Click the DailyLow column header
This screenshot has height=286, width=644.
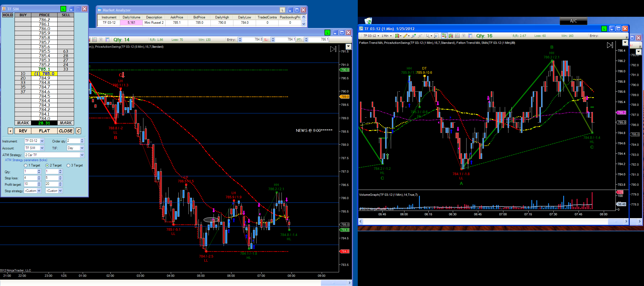pos(245,17)
